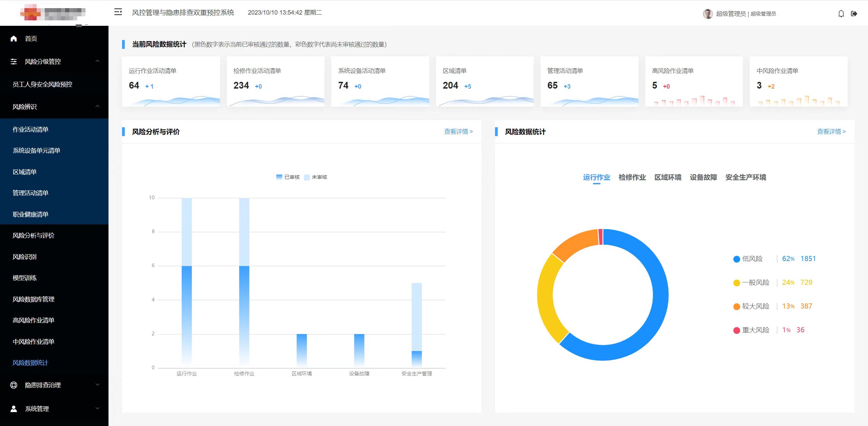Viewport: 868px width, 426px height.
Task: Open 作业活动清单 in sidebar
Action: (54, 129)
